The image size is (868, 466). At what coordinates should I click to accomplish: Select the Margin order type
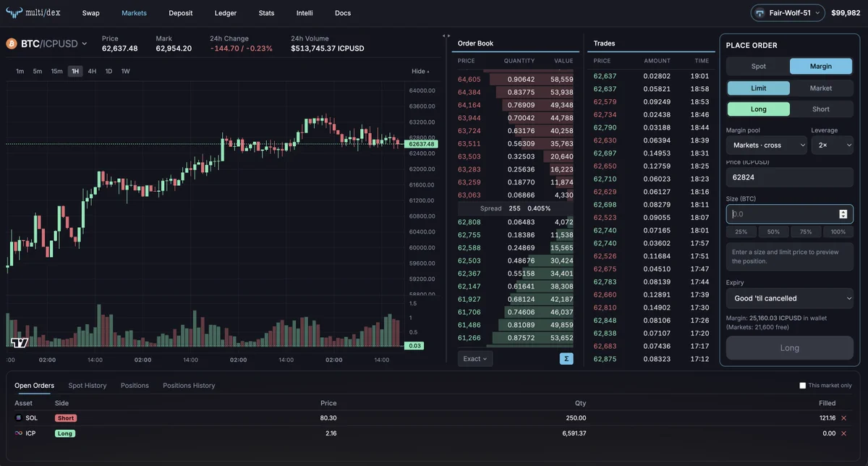821,67
